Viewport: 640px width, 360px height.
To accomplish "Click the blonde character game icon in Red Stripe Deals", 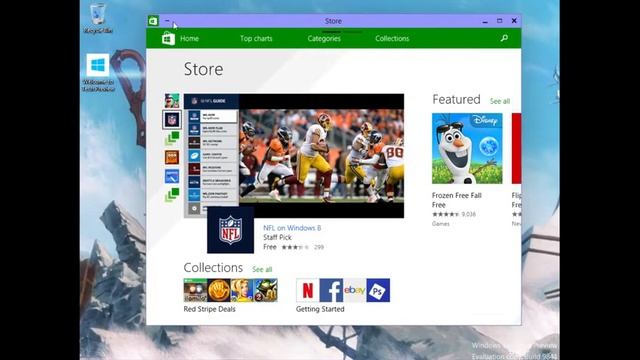I will (x=242, y=290).
